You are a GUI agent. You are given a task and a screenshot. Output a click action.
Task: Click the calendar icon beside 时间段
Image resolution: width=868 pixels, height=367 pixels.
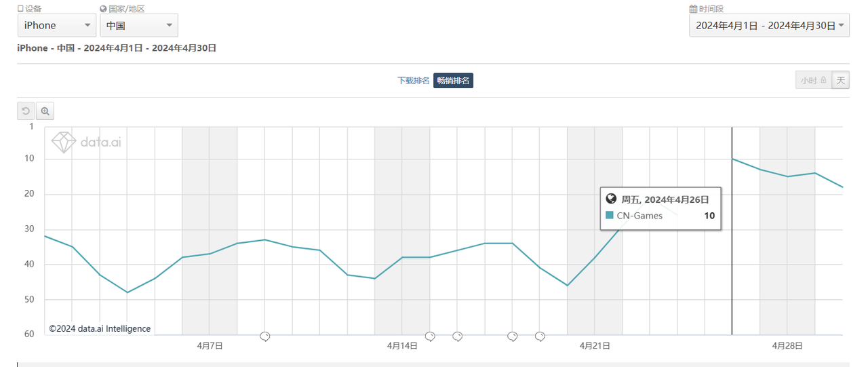[x=693, y=9]
